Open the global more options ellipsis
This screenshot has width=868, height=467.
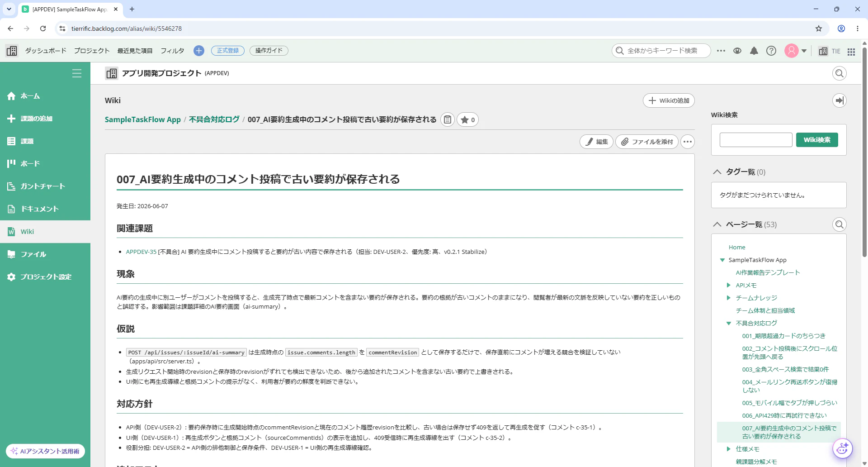click(721, 51)
